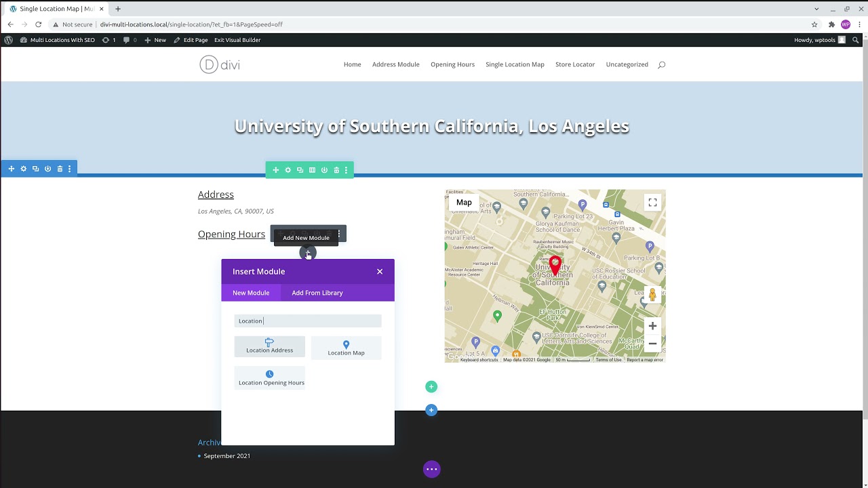Click the blue section move handle icon

click(x=12, y=169)
